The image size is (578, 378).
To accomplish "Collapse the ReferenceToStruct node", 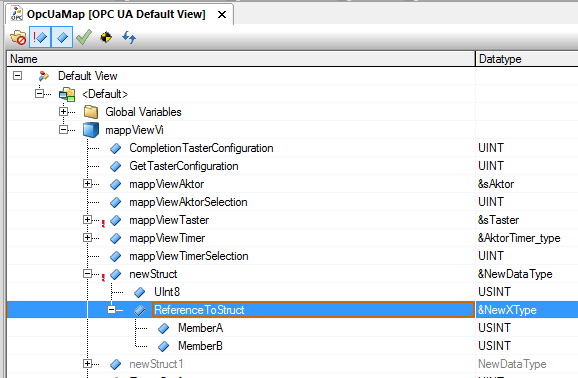I will 112,310.
